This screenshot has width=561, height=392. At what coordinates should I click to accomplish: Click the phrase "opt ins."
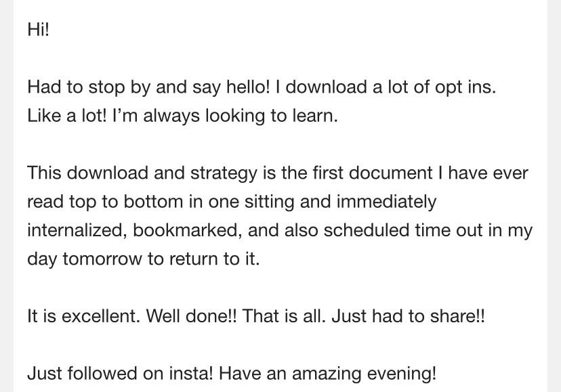point(465,87)
